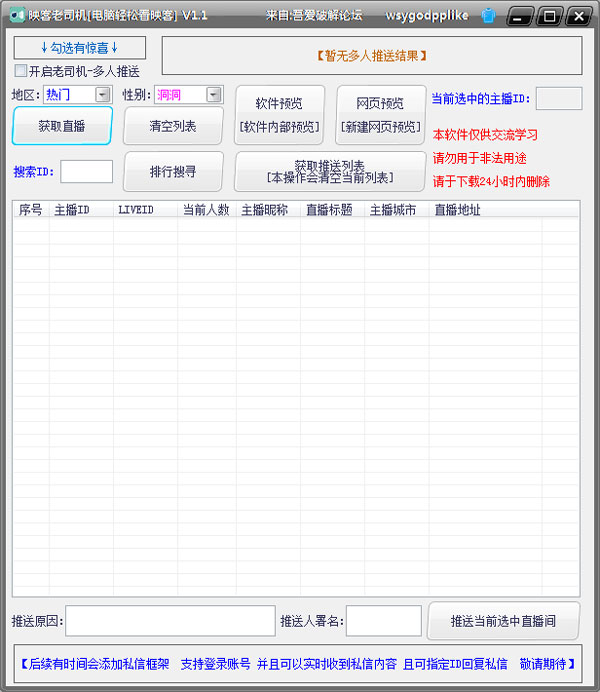Launch 网页预览 web preview
Screen dimensions: 600x692
coord(380,114)
